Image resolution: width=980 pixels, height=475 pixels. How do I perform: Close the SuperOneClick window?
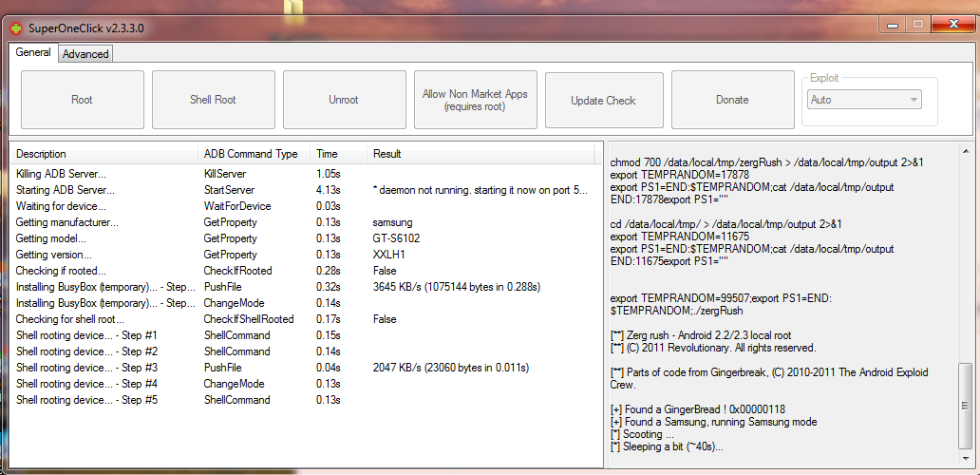click(953, 25)
